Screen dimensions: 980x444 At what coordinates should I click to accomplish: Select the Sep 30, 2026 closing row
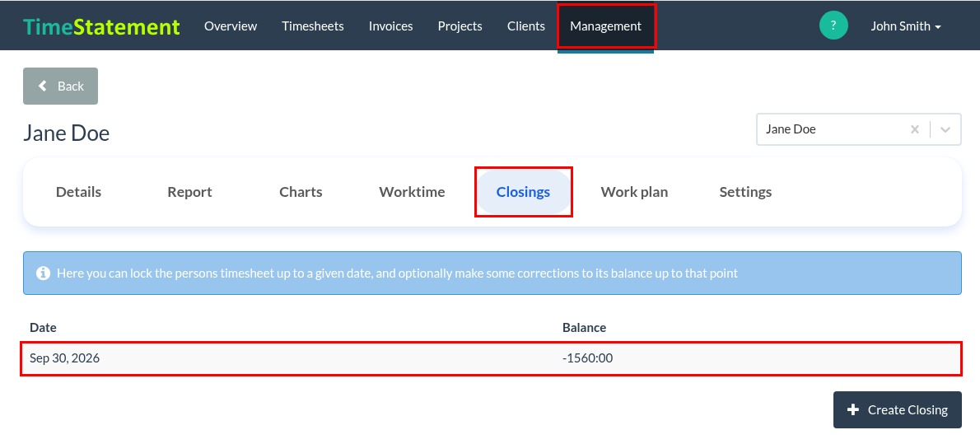(492, 359)
